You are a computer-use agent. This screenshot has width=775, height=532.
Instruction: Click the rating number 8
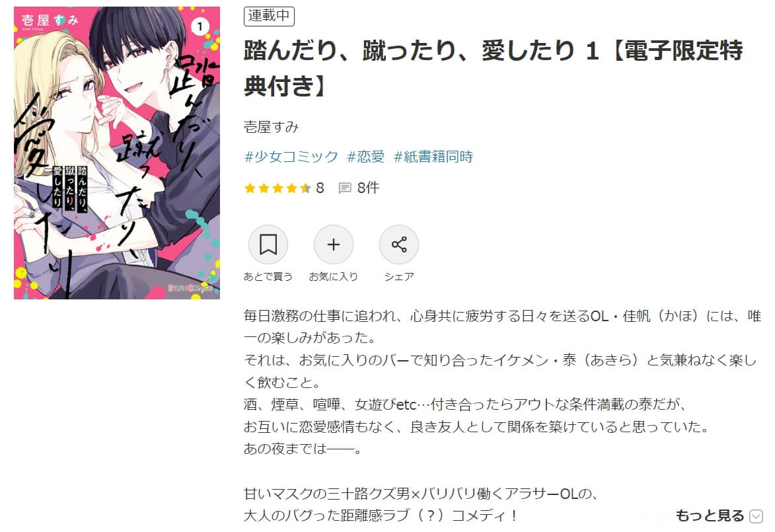(x=320, y=188)
